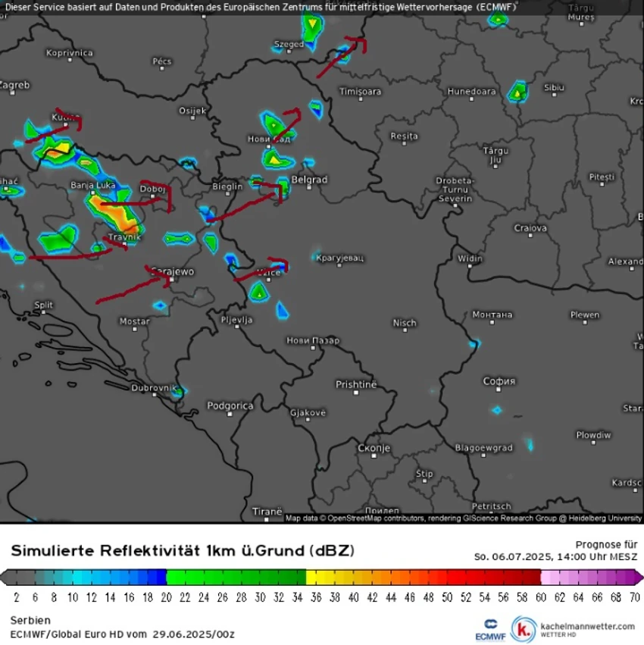Click the purple 60-70 dBZ legend segment
Image resolution: width=644 pixels, height=645 pixels.
point(592,577)
